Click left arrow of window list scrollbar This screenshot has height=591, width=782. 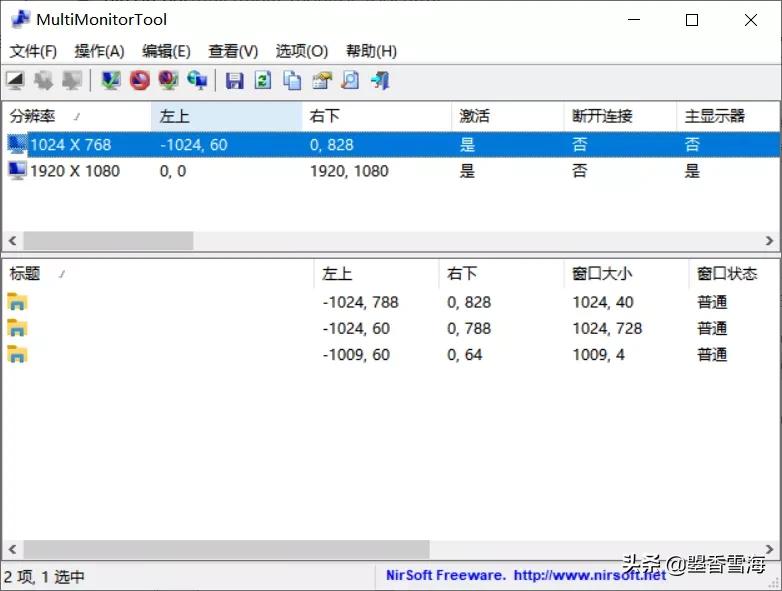point(12,549)
